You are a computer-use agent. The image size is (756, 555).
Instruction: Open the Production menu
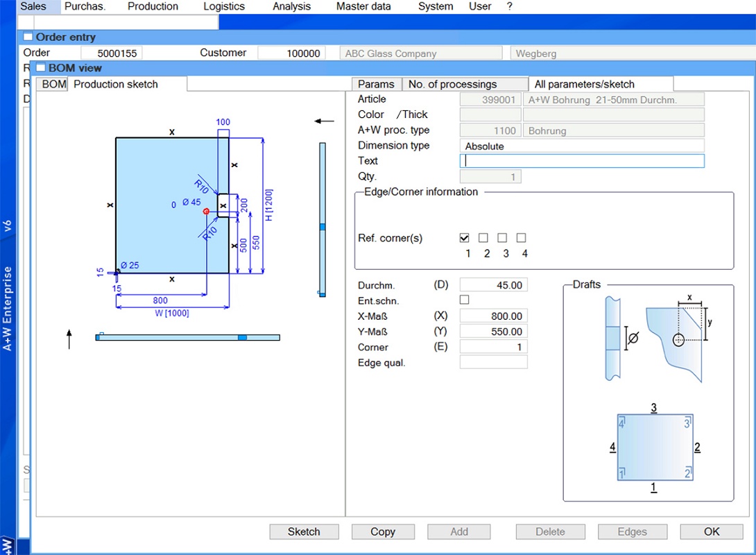[x=153, y=6]
